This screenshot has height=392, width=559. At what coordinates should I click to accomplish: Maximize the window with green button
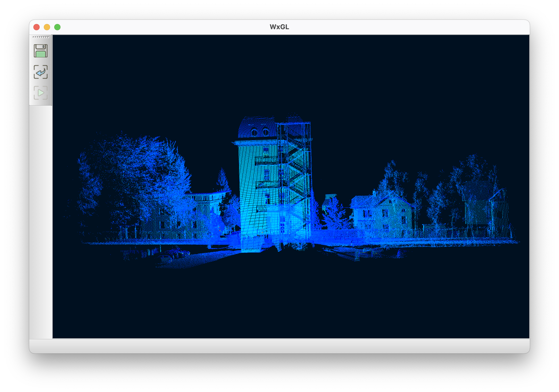coord(57,27)
